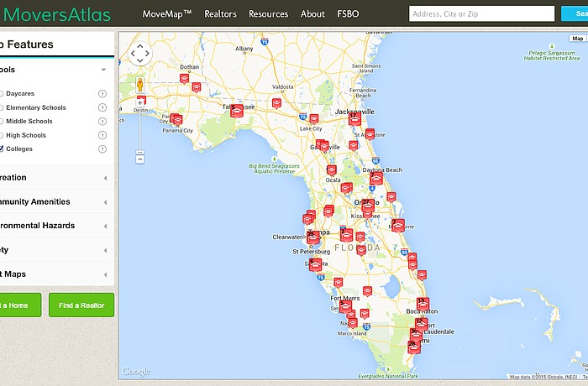Click the Find a Realtor button
This screenshot has width=588, height=386.
point(81,305)
